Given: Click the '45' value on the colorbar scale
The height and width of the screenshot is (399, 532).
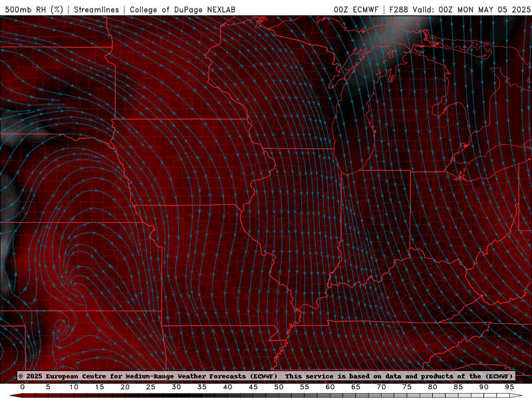Looking at the screenshot, I should click(x=253, y=387).
